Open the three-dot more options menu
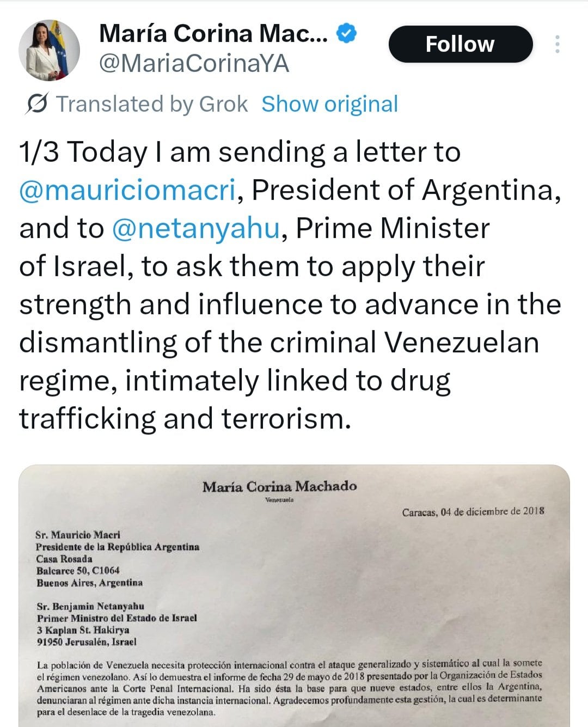 coord(557,44)
